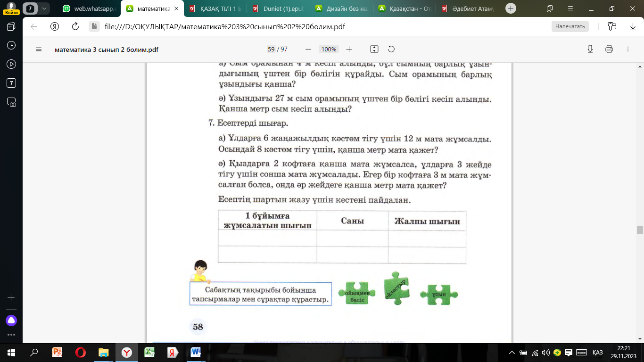Open the clock showing 22:21
644x362 pixels.
623,352
